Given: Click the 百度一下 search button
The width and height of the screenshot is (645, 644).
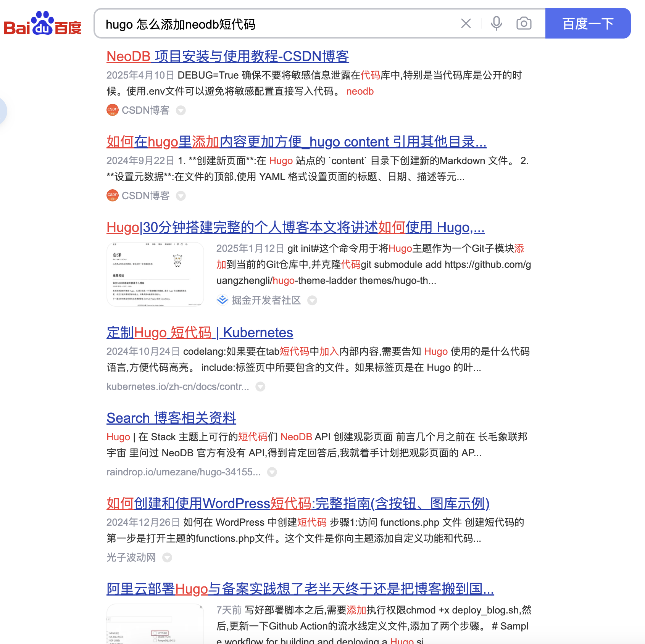Looking at the screenshot, I should coord(587,24).
